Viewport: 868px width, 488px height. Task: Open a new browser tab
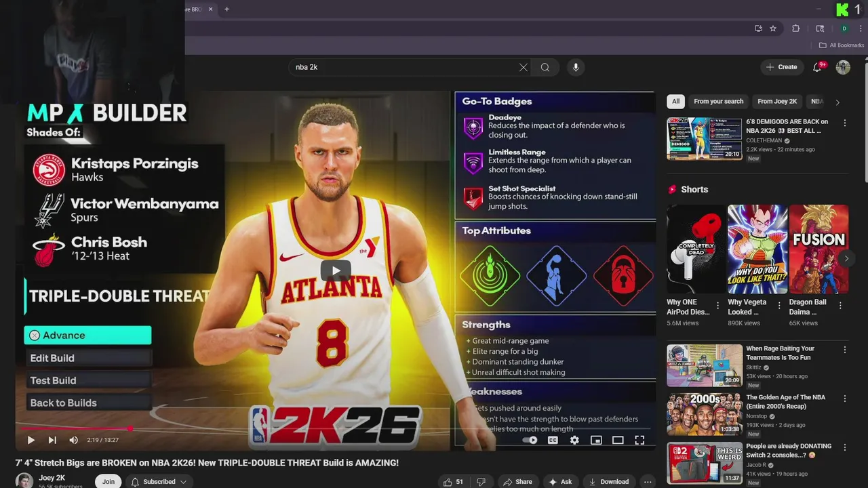pos(226,9)
